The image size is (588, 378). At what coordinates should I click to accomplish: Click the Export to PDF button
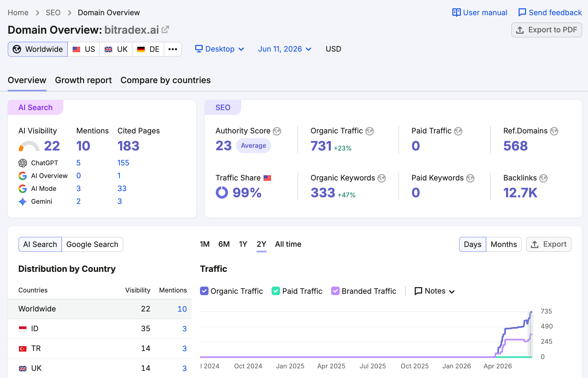(547, 30)
